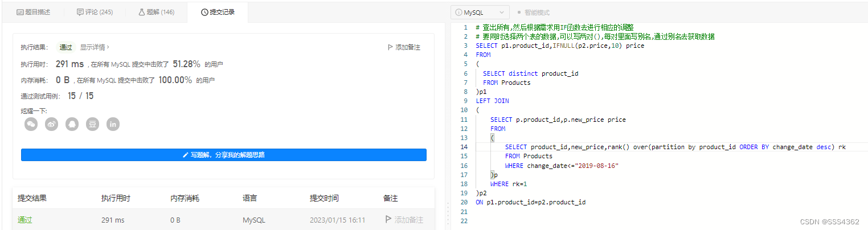The image size is (868, 230).
Task: Click the flag icon in the submission row
Action: point(388,219)
